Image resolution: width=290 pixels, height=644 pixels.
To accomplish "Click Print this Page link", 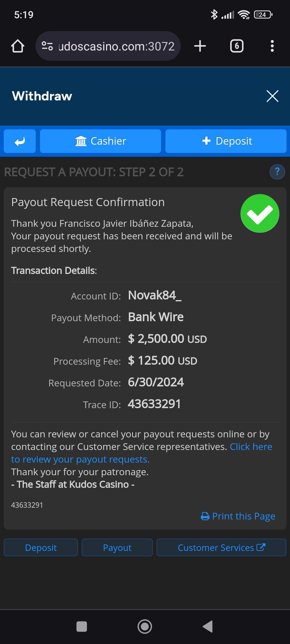I will (238, 516).
